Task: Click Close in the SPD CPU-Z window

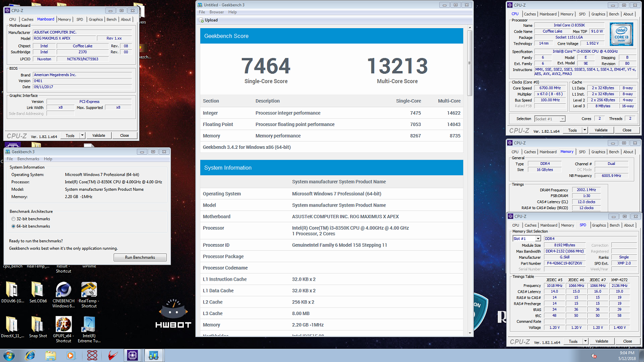Action: (627, 341)
